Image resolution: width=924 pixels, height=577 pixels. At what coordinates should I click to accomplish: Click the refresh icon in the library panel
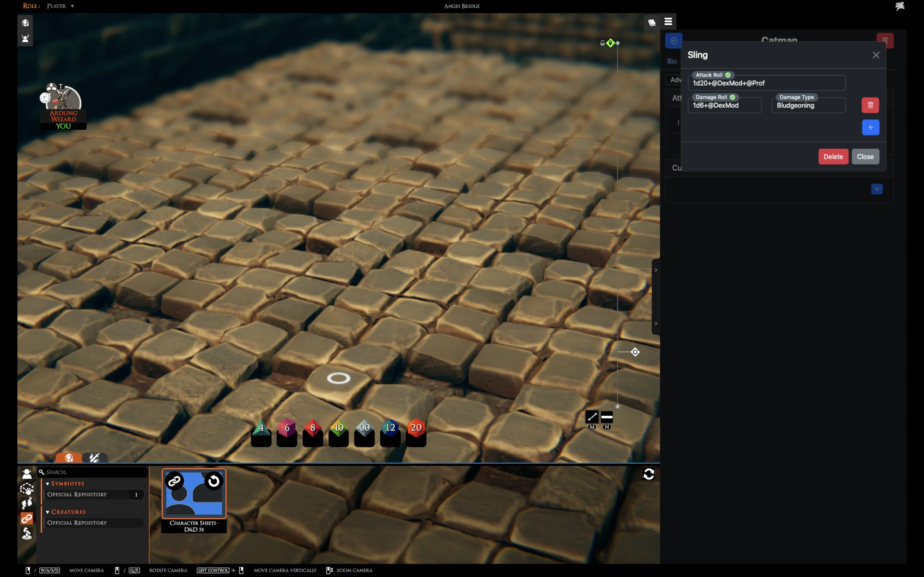[x=648, y=474]
